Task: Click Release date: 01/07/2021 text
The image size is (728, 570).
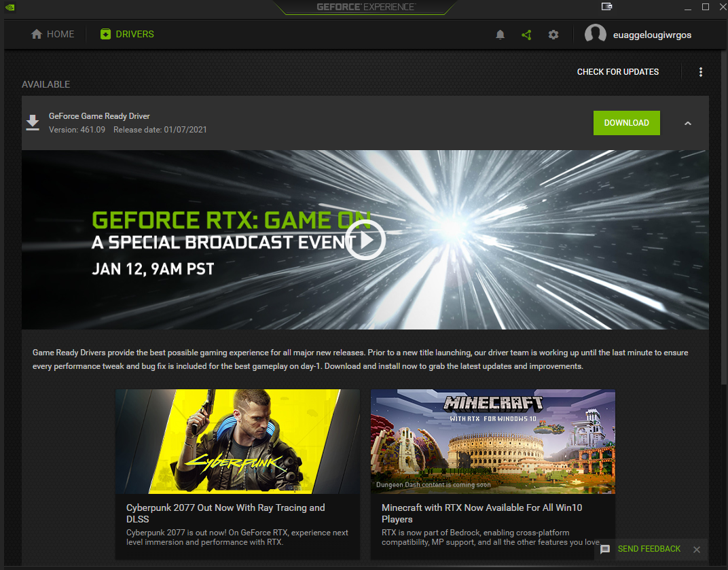Action: pos(160,130)
